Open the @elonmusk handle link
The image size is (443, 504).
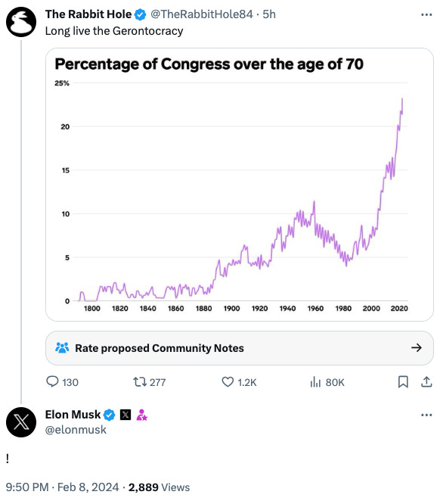click(76, 430)
